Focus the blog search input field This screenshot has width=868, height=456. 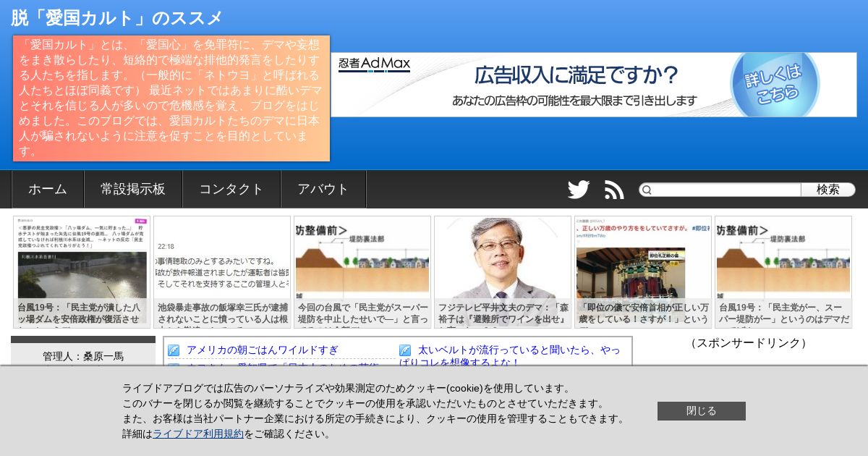[720, 190]
